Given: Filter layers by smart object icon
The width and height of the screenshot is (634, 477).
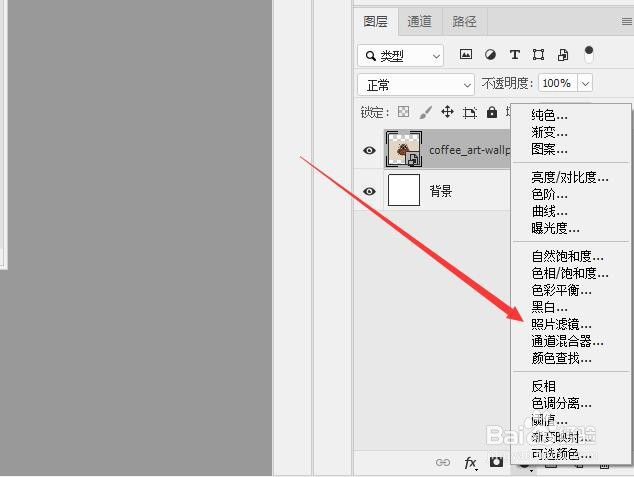Looking at the screenshot, I should click(x=563, y=55).
